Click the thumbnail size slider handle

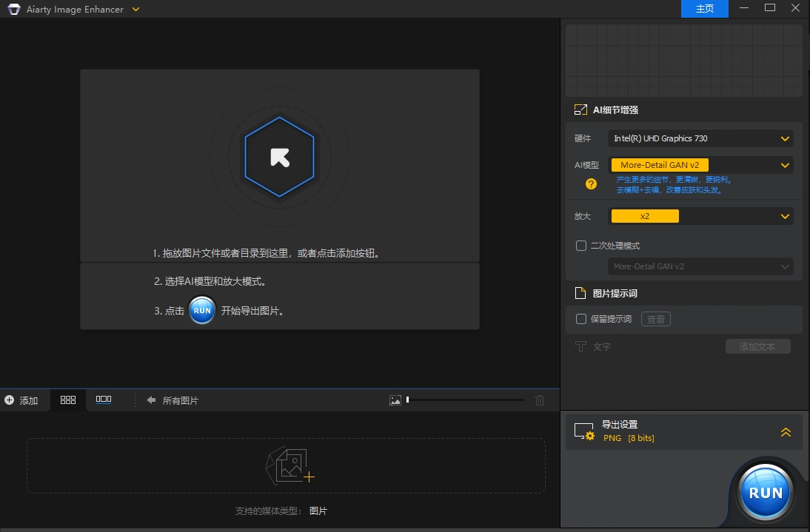point(407,400)
